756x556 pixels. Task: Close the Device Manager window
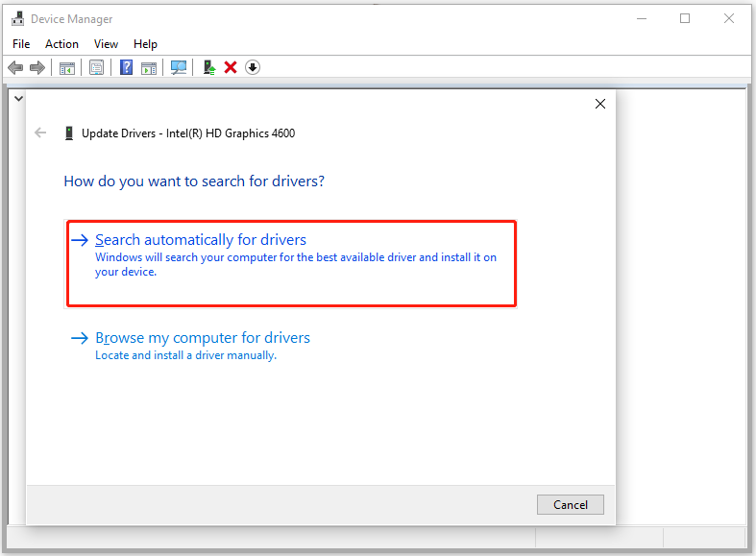tap(729, 19)
